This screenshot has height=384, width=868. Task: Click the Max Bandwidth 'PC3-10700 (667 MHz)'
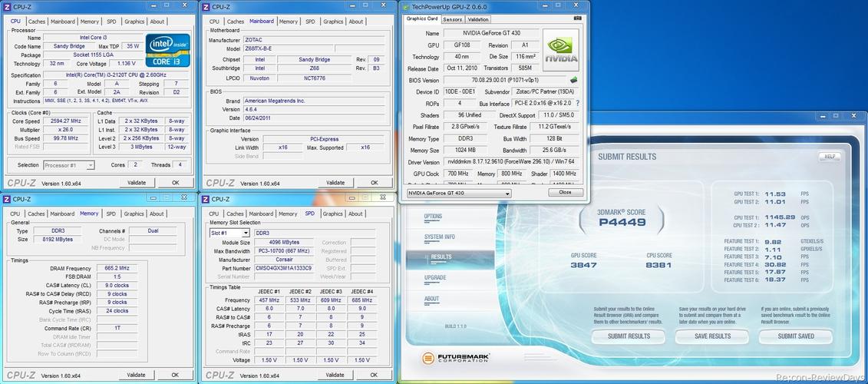[285, 251]
